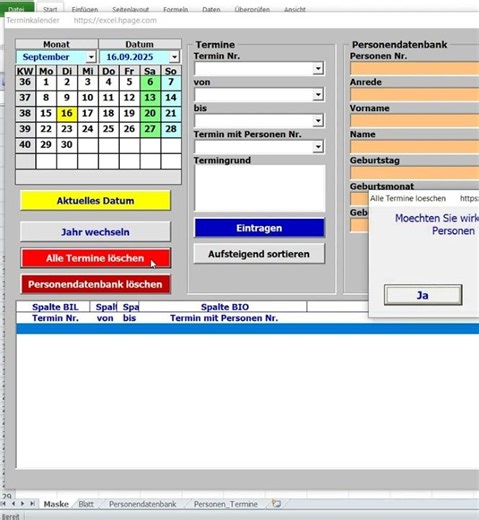Image resolution: width=479 pixels, height=520 pixels.
Task: Open the Einfügen ribbon tab
Action: (85, 9)
